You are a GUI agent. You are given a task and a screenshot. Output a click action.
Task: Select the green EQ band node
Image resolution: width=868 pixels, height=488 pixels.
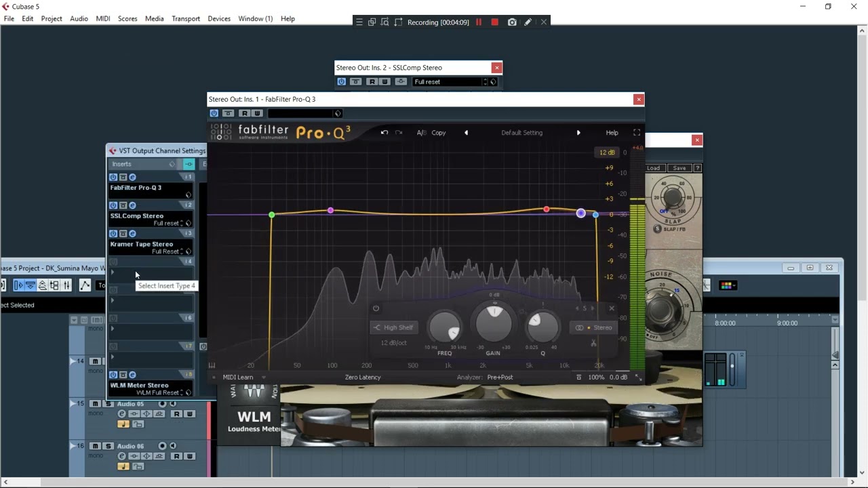point(271,215)
